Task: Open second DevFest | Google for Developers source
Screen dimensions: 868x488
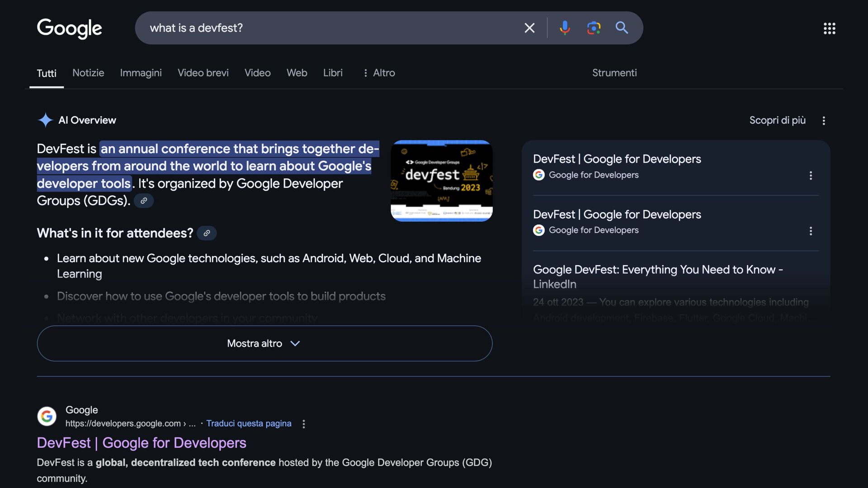Action: (x=617, y=215)
